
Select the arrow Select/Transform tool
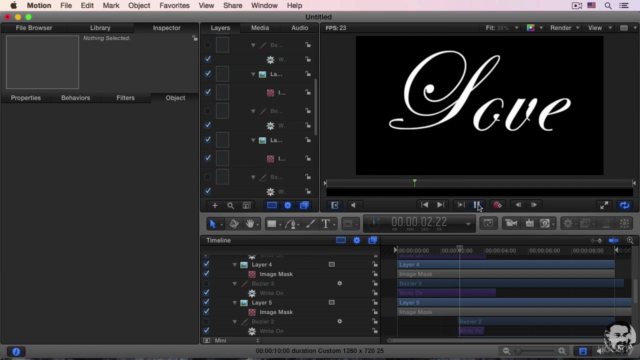coord(213,224)
